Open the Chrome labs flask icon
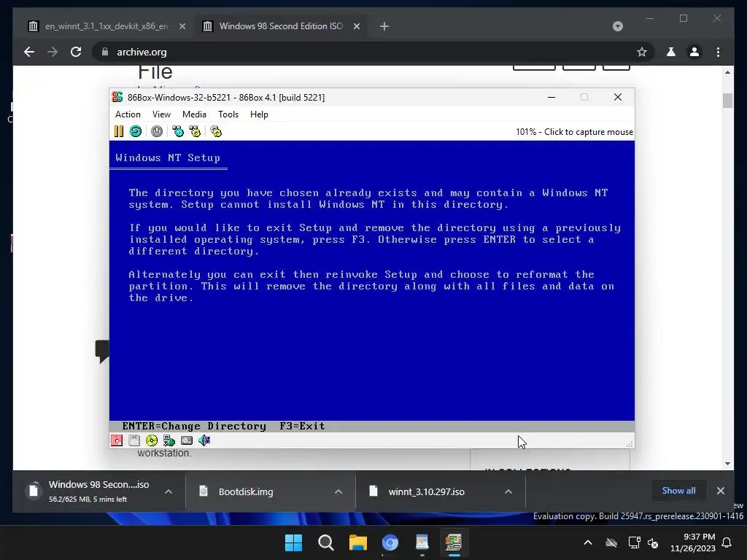The height and width of the screenshot is (560, 747). click(671, 52)
